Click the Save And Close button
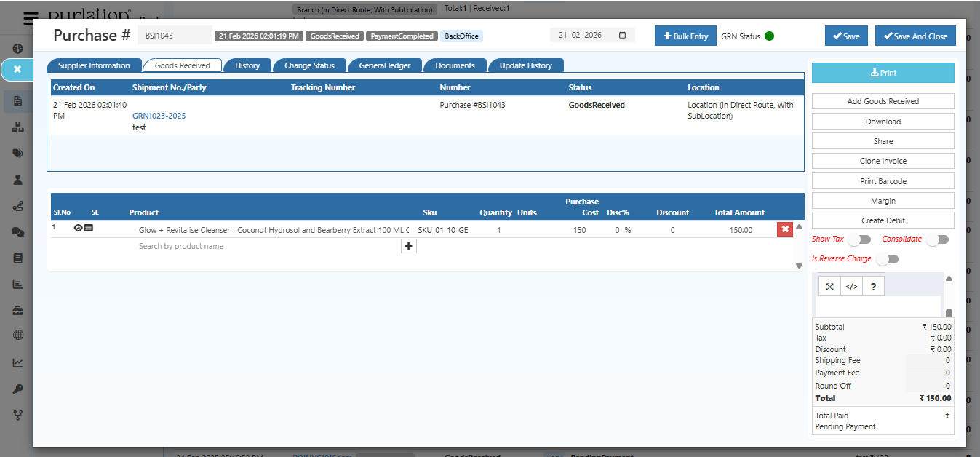Screen dimensions: 980x457 click(915, 35)
